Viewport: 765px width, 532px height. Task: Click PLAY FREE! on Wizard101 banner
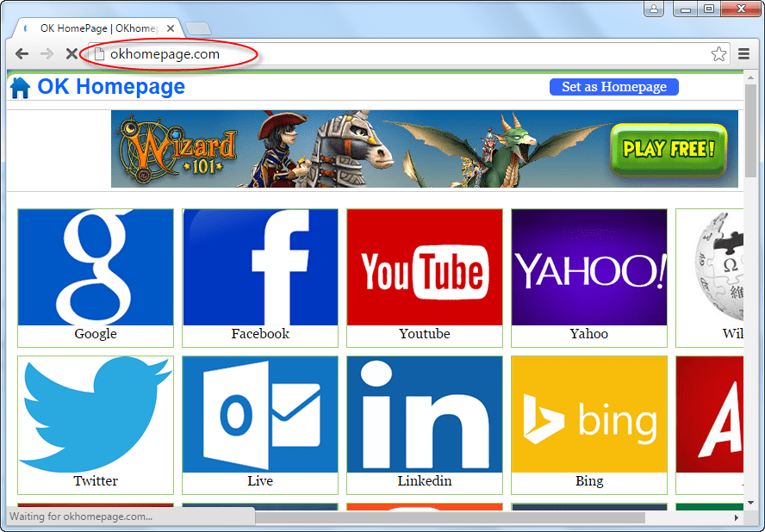(x=669, y=150)
